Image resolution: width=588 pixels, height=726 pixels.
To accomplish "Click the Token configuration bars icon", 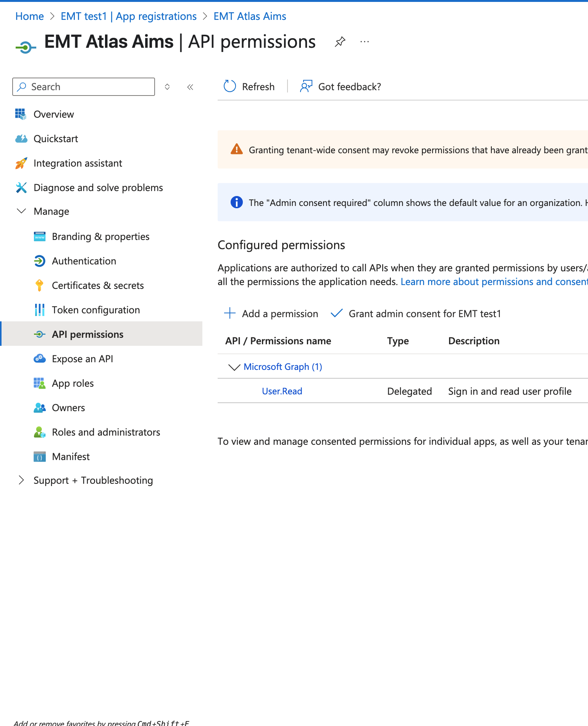I will (39, 310).
